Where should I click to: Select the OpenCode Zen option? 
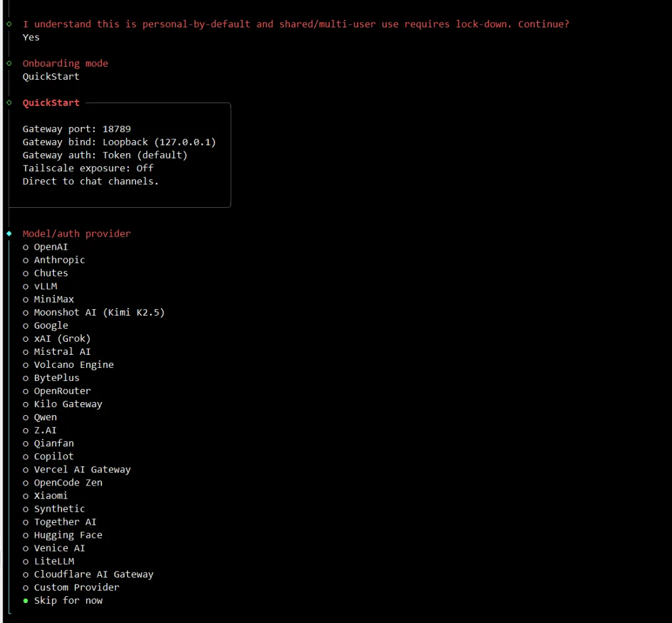click(x=63, y=482)
